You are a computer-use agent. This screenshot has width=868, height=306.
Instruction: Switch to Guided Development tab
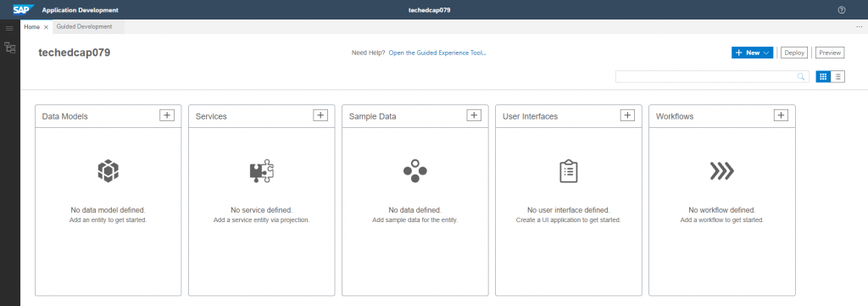[84, 26]
